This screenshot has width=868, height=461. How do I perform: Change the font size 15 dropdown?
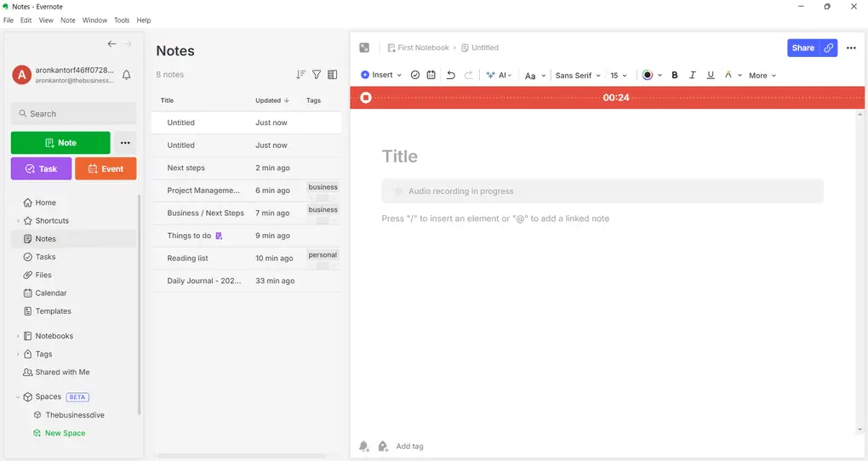click(x=619, y=75)
